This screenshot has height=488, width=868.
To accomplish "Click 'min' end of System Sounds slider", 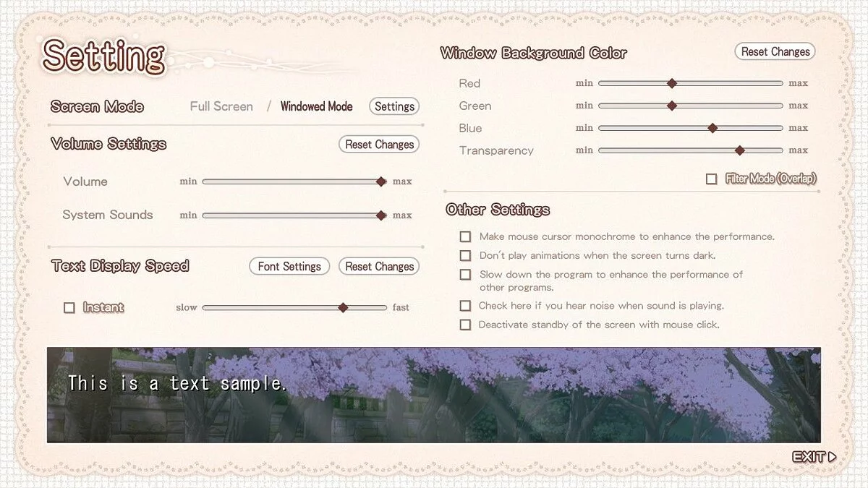I will coord(188,215).
